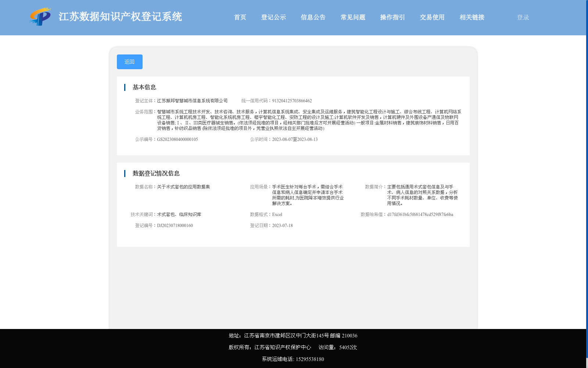Select 常见问题 in the top navigation
The width and height of the screenshot is (588, 368).
point(353,17)
